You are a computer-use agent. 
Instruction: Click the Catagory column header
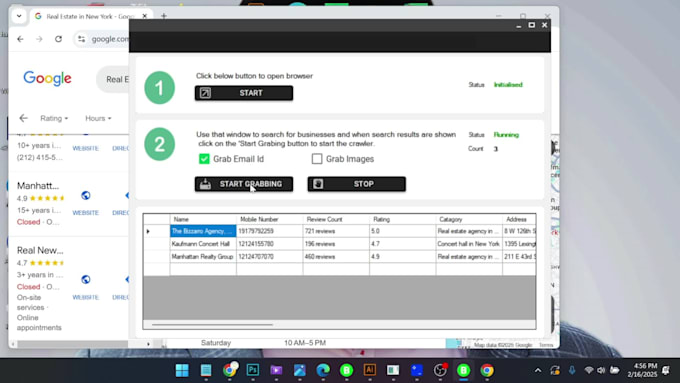click(469, 219)
